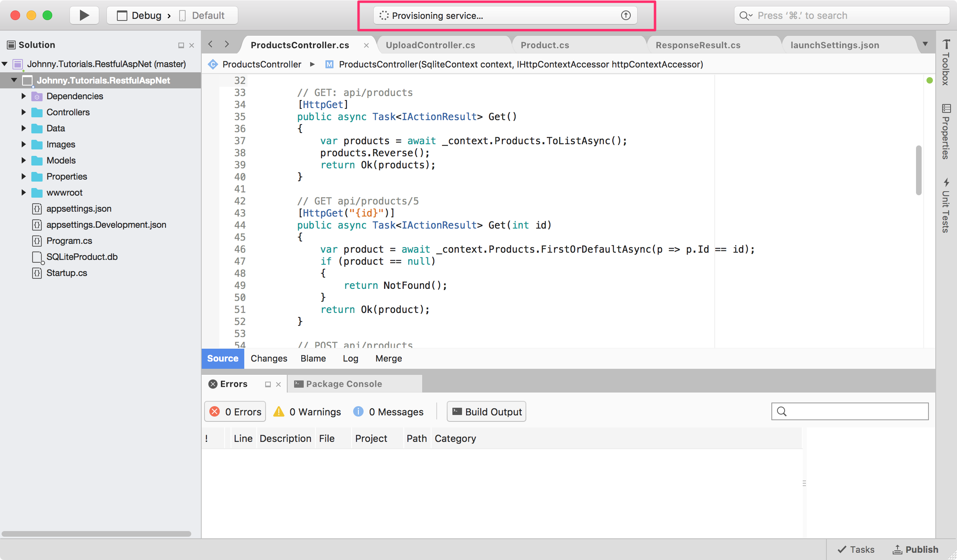957x560 pixels.
Task: Focus the Errors pad search field
Action: (850, 411)
